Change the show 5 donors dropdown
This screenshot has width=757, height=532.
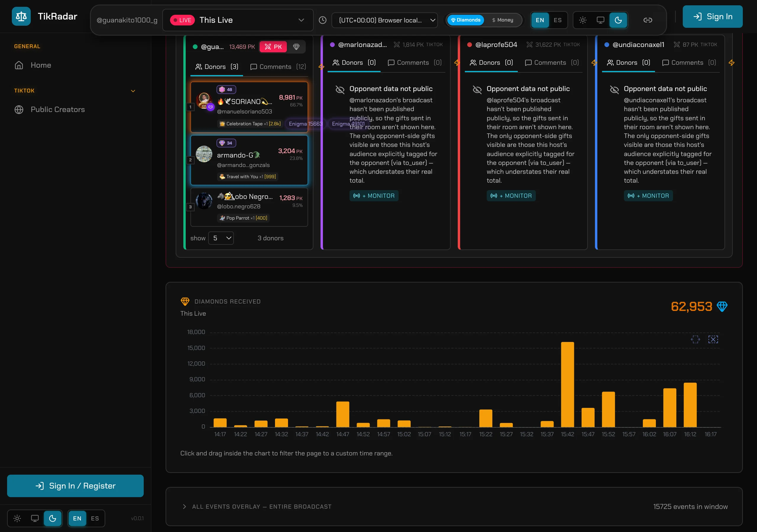[221, 238]
